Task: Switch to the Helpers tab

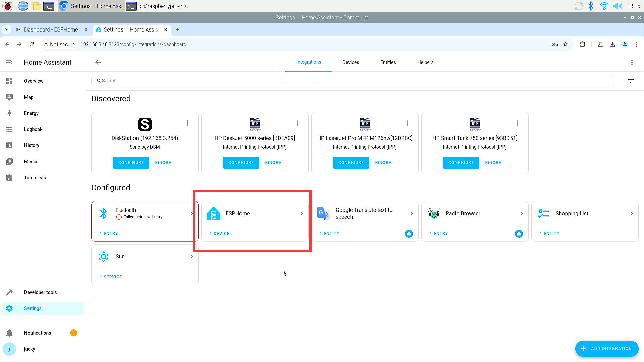Action: coord(426,62)
